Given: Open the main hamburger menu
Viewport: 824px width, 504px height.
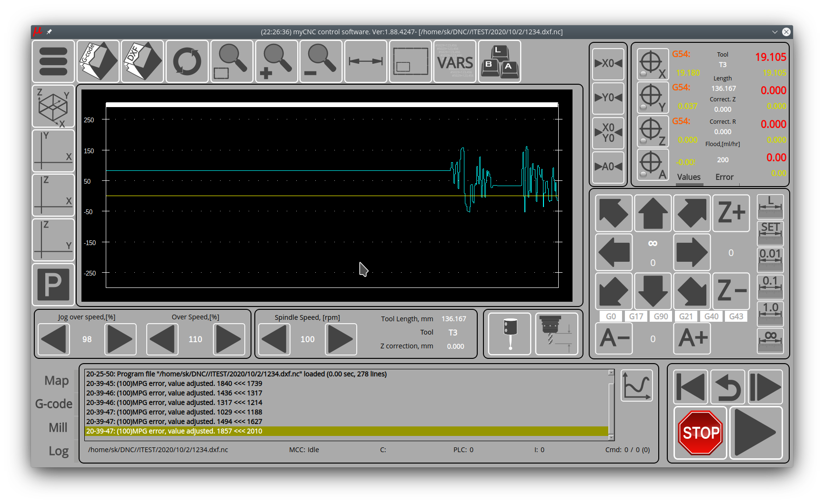Looking at the screenshot, I should click(x=53, y=61).
